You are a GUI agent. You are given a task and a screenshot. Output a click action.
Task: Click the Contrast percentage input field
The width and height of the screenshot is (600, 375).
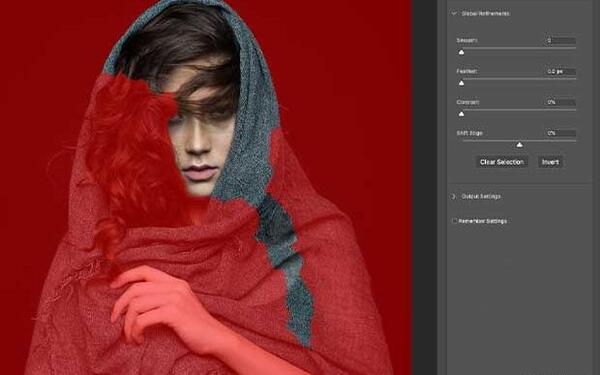tap(561, 102)
